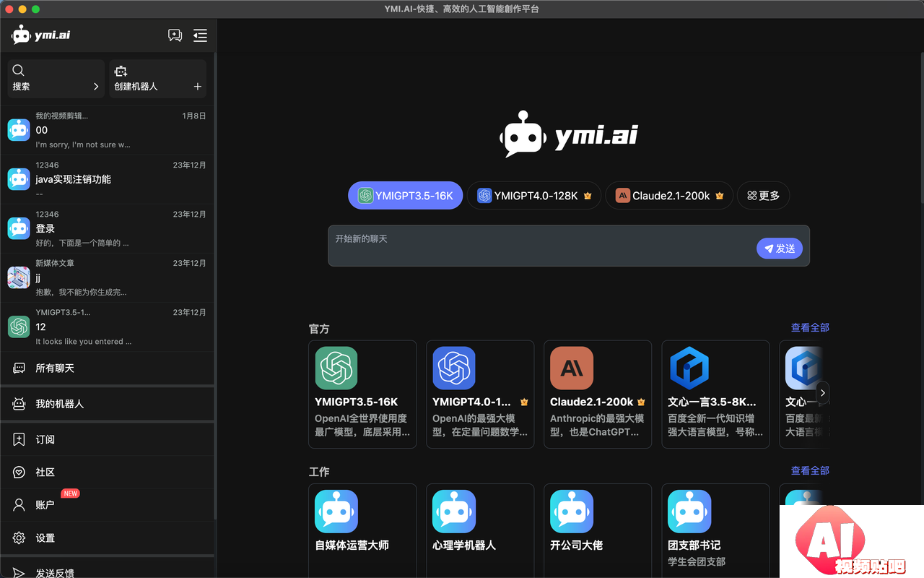This screenshot has height=578, width=924.
Task: Click the 账户 person icon
Action: 19,504
